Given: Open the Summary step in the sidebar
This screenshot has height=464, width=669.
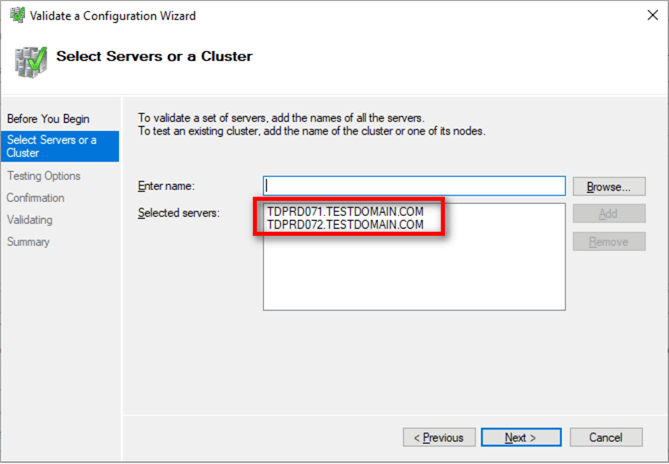Looking at the screenshot, I should (x=28, y=242).
